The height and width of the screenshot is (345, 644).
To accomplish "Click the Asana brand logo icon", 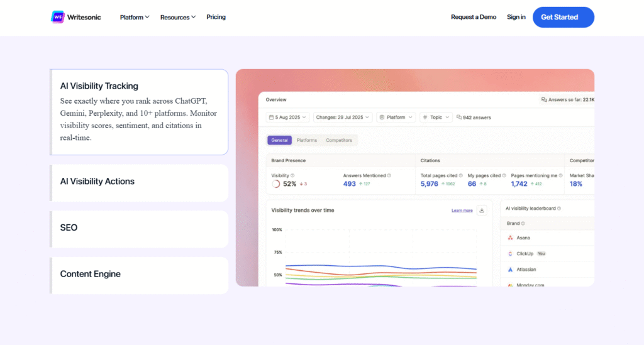I will click(x=510, y=238).
